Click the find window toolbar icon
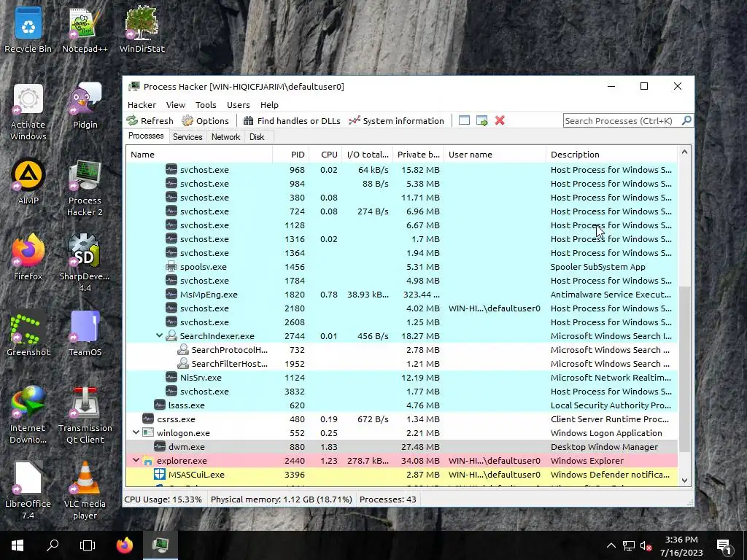 click(x=464, y=120)
